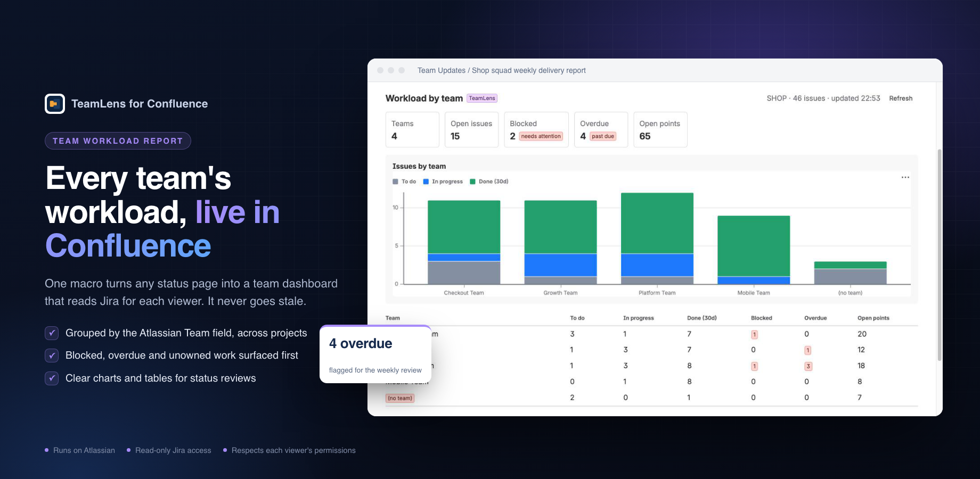Click the Refresh link in the report header
This screenshot has height=479, width=980.
901,98
